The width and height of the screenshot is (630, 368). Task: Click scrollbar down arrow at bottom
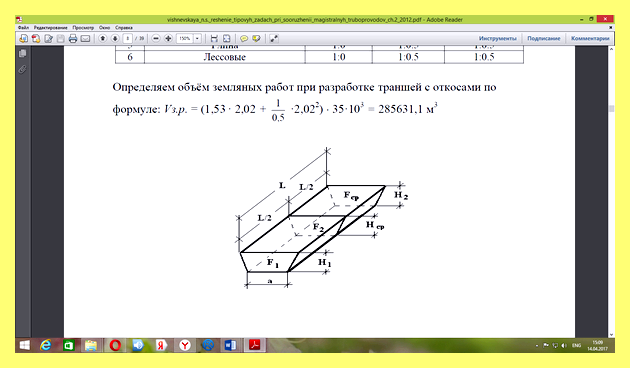pyautogui.click(x=612, y=335)
